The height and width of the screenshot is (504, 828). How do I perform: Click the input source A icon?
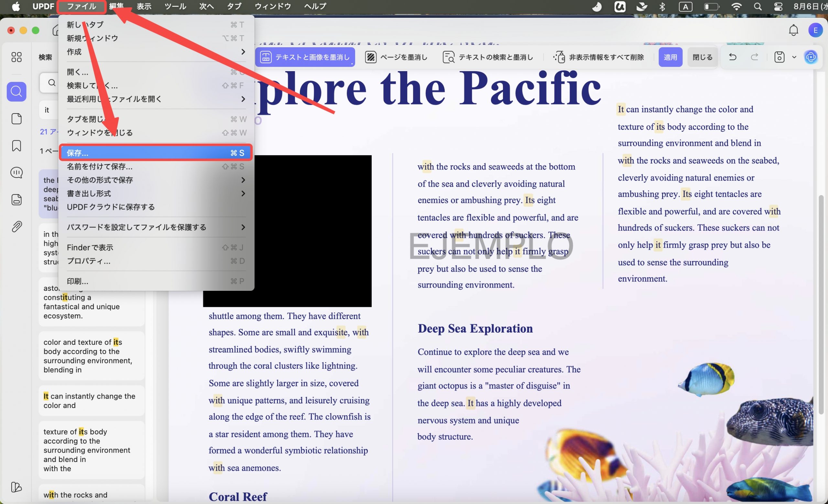point(685,6)
